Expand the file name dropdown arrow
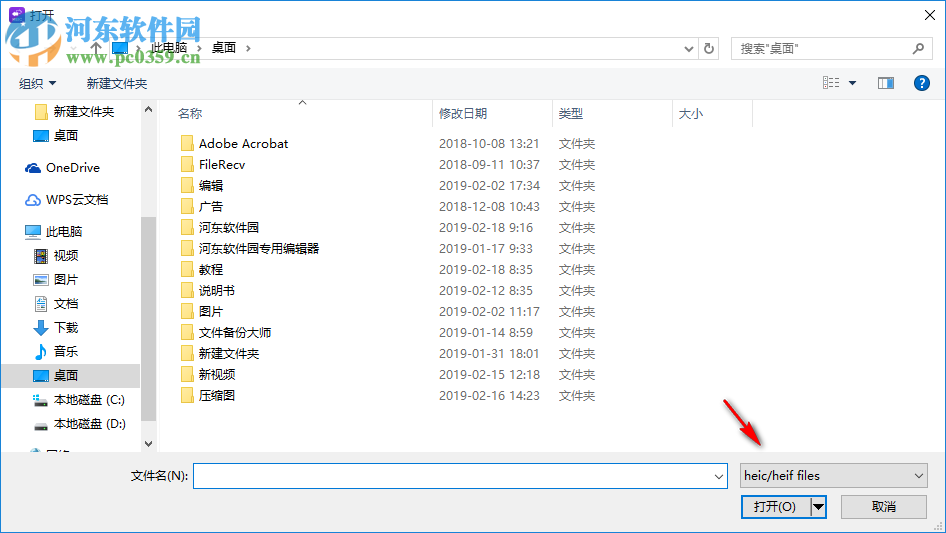 coord(719,476)
